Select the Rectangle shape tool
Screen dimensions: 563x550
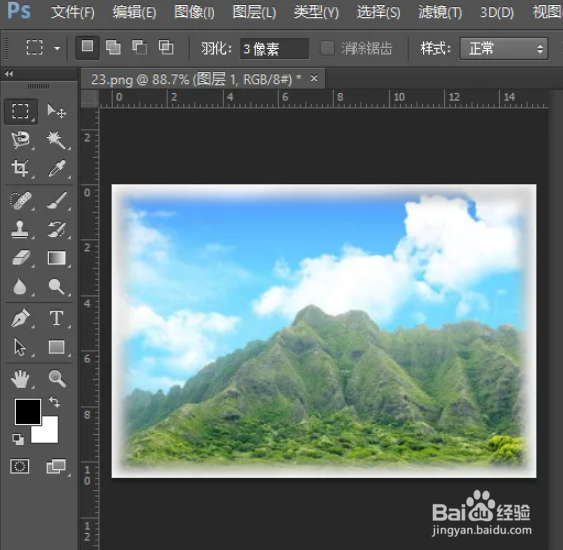coord(57,347)
